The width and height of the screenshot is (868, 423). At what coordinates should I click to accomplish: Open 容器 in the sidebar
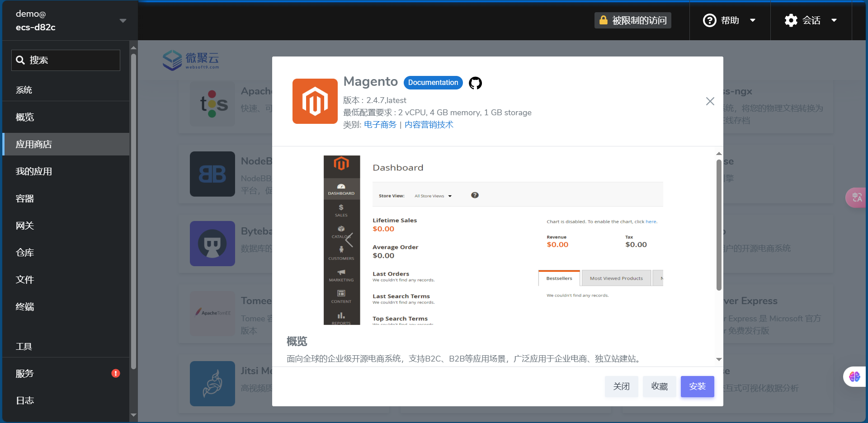(66, 198)
